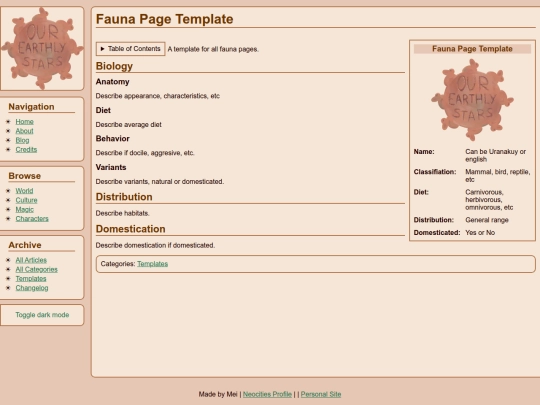
Task: Click the Domestication section heading
Action: coord(131,229)
